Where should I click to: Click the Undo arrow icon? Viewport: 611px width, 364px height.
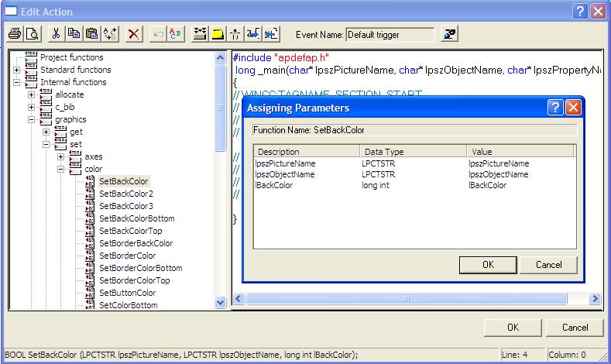point(158,34)
